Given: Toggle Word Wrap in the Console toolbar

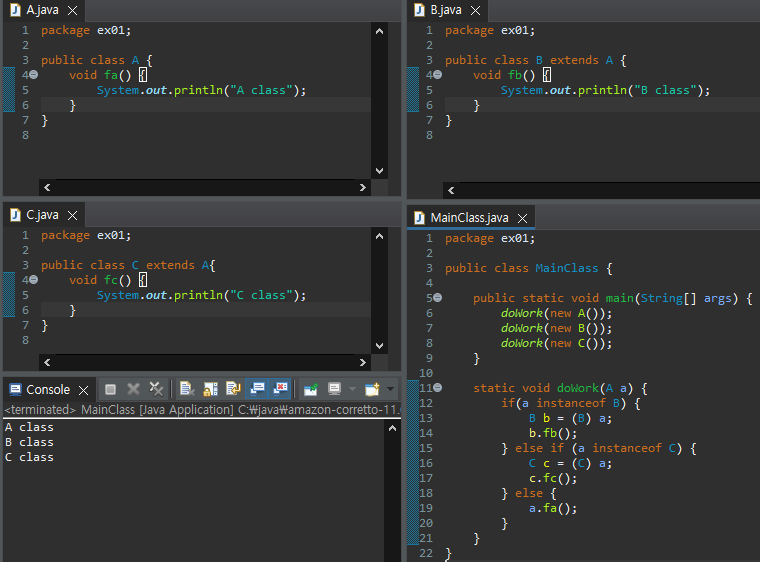Looking at the screenshot, I should (234, 389).
